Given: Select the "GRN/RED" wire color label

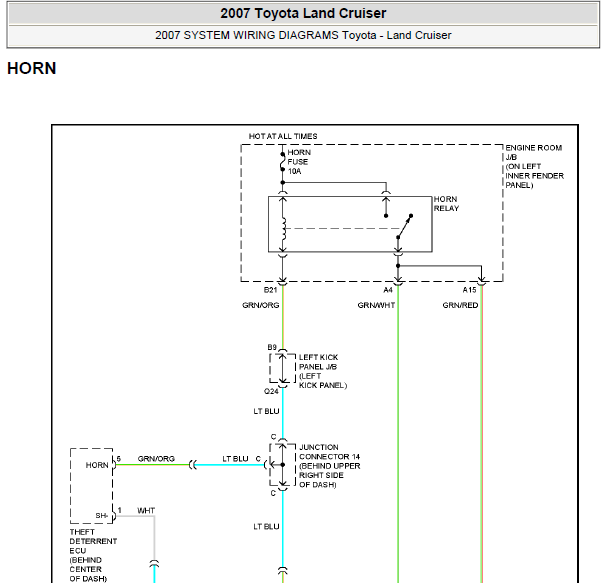Looking at the screenshot, I should tap(460, 305).
